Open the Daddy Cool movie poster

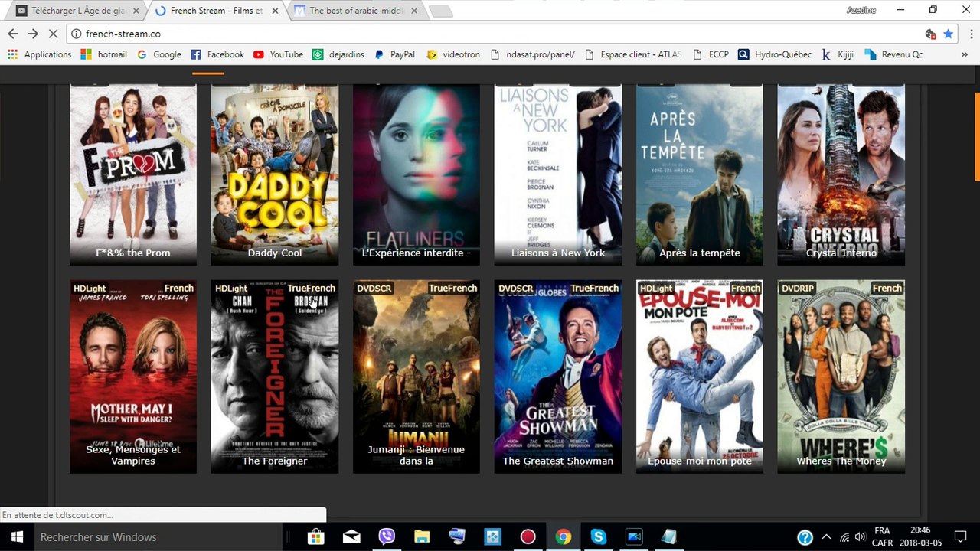click(275, 175)
